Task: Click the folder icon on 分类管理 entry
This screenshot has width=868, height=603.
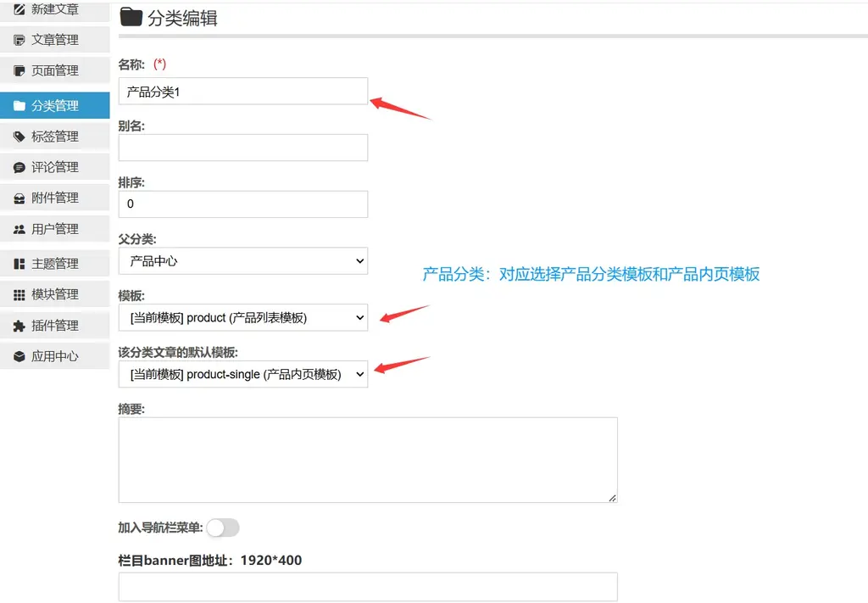Action: [x=19, y=104]
